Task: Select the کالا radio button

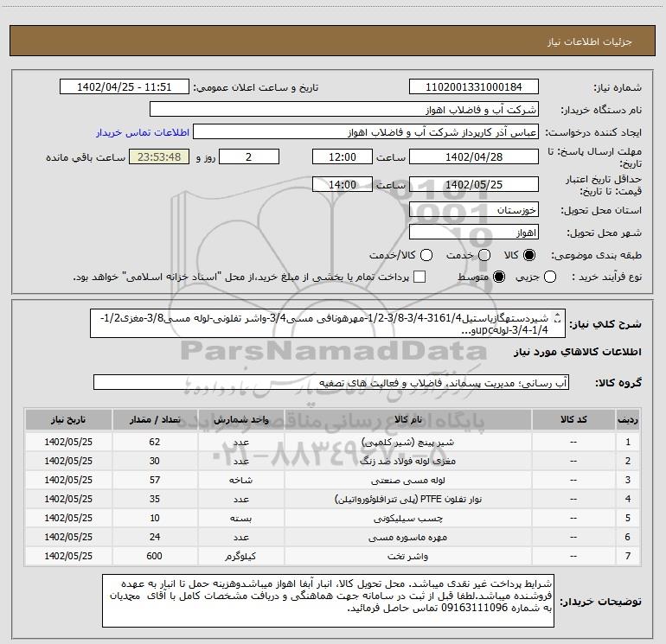Action: click(529, 255)
